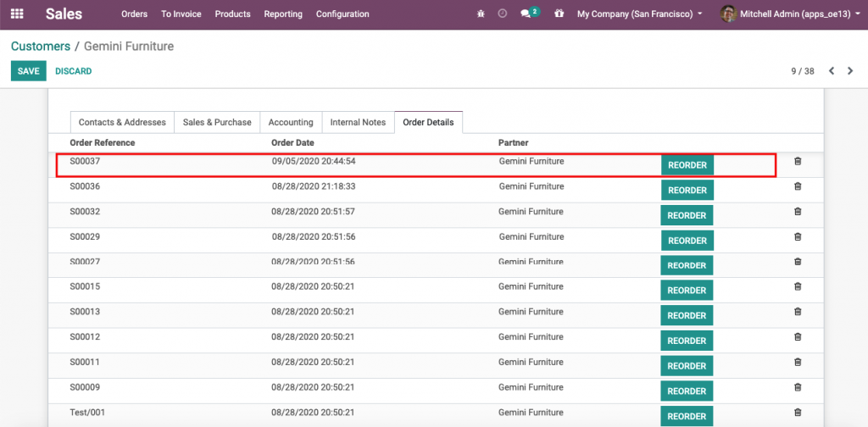The image size is (868, 427).
Task: Delete the S00013 order row
Action: coord(798,312)
